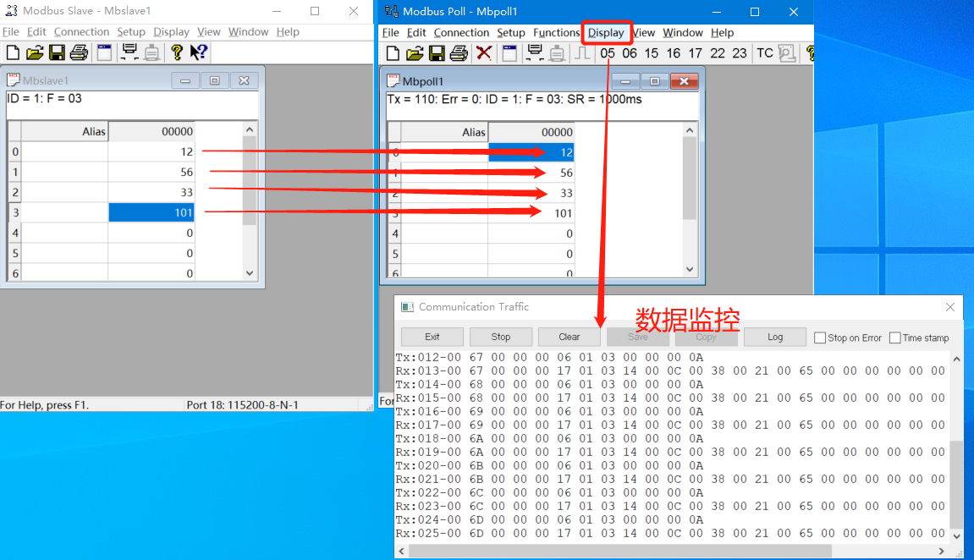Open the Connection menu in Modbus Poll
The height and width of the screenshot is (560, 974).
(x=461, y=32)
